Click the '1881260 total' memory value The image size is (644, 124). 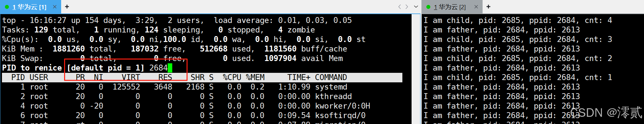click(83, 49)
